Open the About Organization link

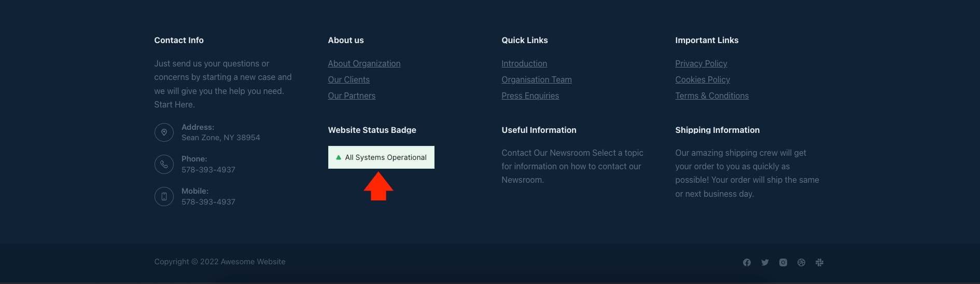[364, 63]
